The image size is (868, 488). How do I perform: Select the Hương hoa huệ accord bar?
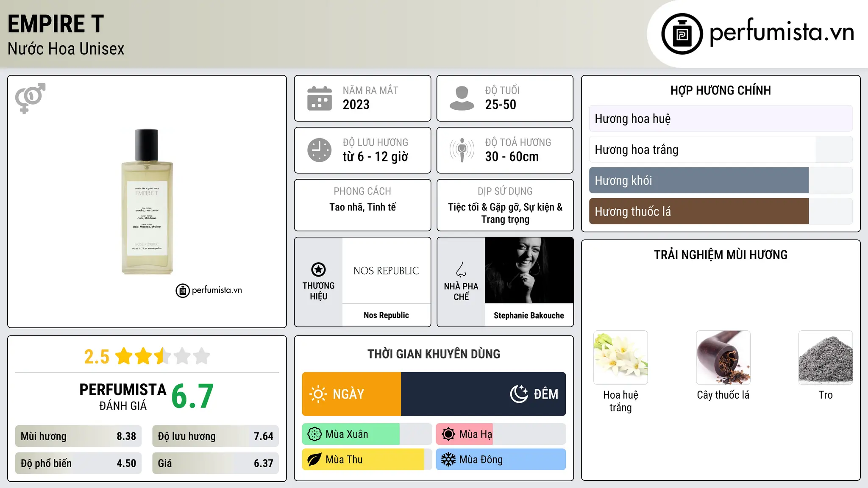[x=721, y=119]
